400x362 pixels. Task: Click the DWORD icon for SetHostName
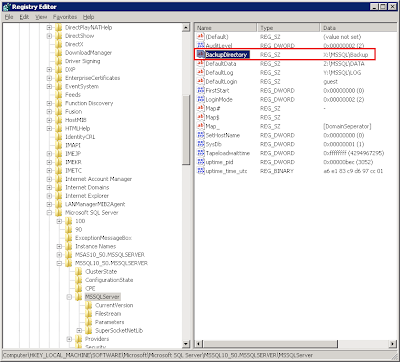point(201,135)
